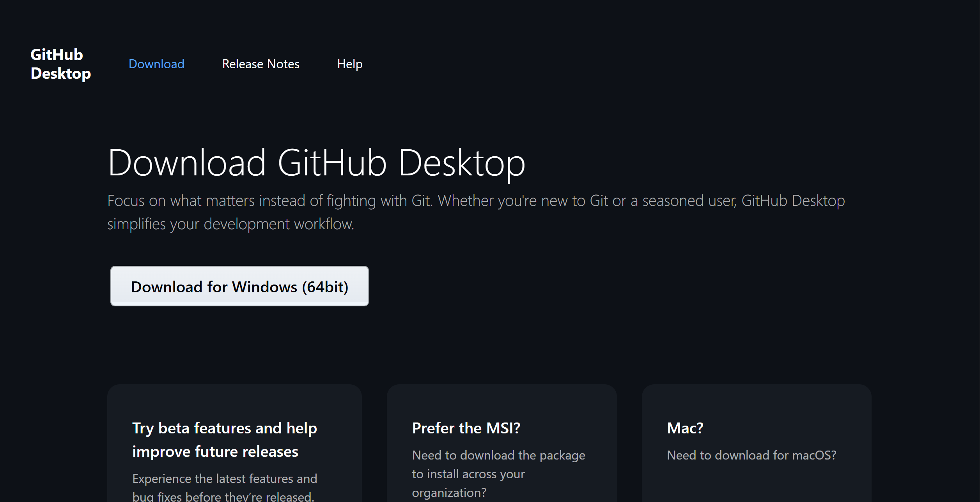Click 'Need to download for macOS?' text
Viewport: 980px width, 502px height.
tap(751, 455)
